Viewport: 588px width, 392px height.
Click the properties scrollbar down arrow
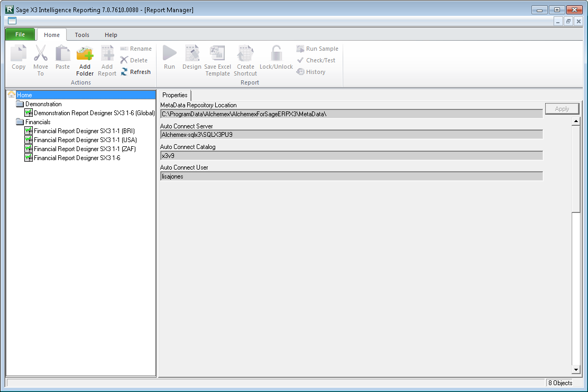pyautogui.click(x=576, y=370)
